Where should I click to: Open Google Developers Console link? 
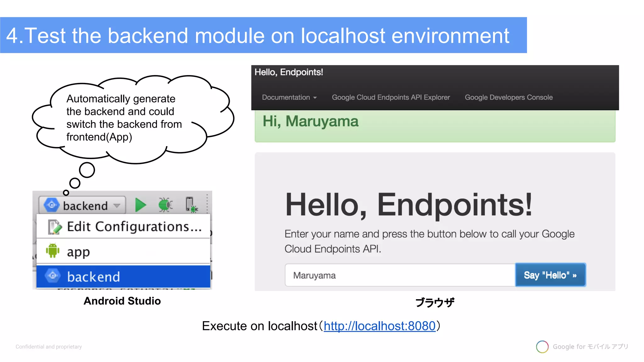508,97
